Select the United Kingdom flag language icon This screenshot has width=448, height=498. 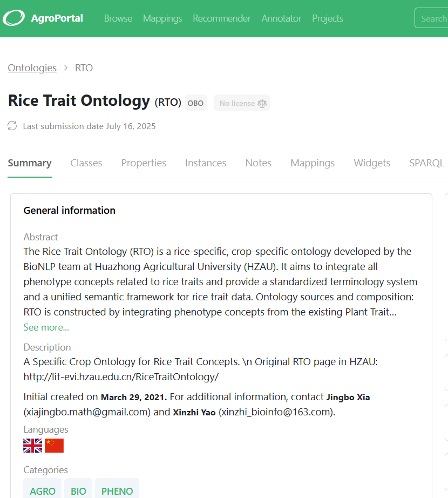(33, 445)
